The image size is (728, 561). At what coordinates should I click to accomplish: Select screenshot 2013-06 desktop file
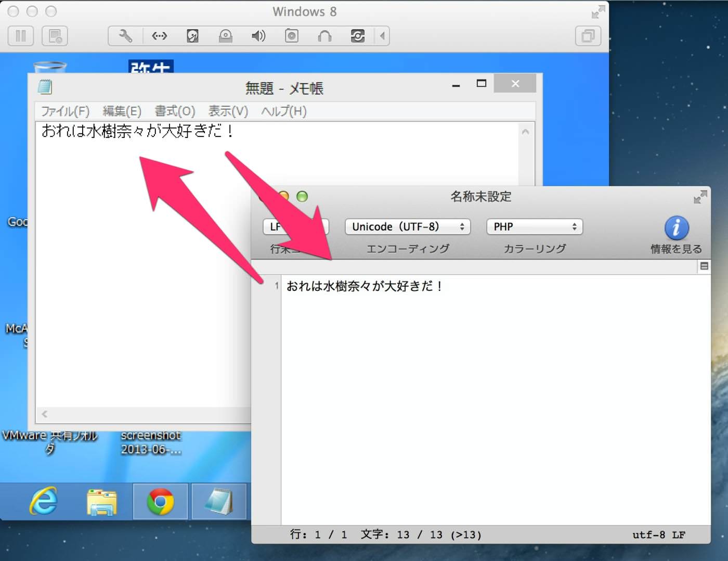tap(151, 442)
